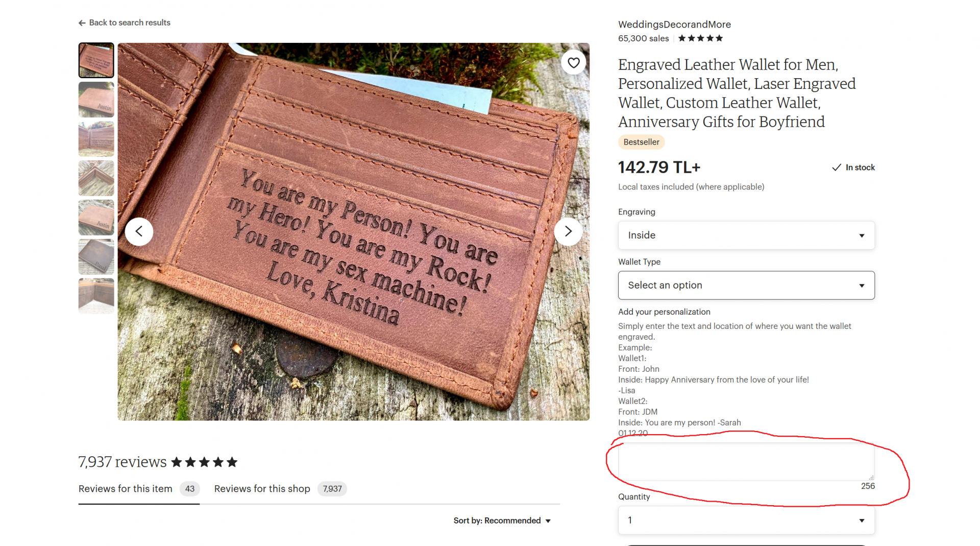Select the last thumbnail in the image list
The width and height of the screenshot is (980, 546).
(x=96, y=296)
